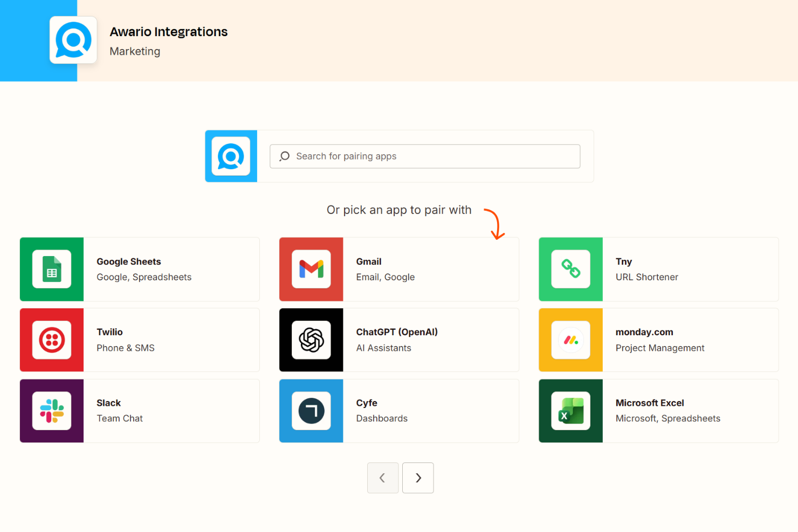Click the previous page arrow

(x=383, y=478)
